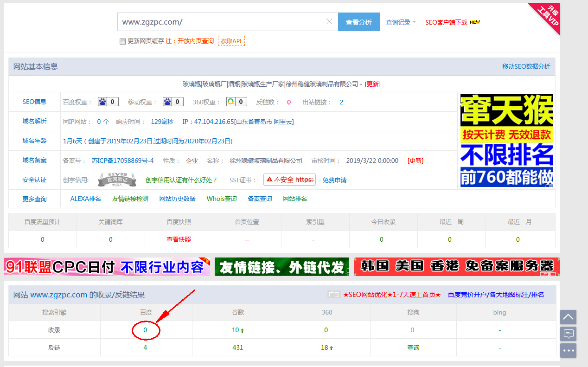
Task: Open the feedback chat bubble button
Action: [568, 334]
